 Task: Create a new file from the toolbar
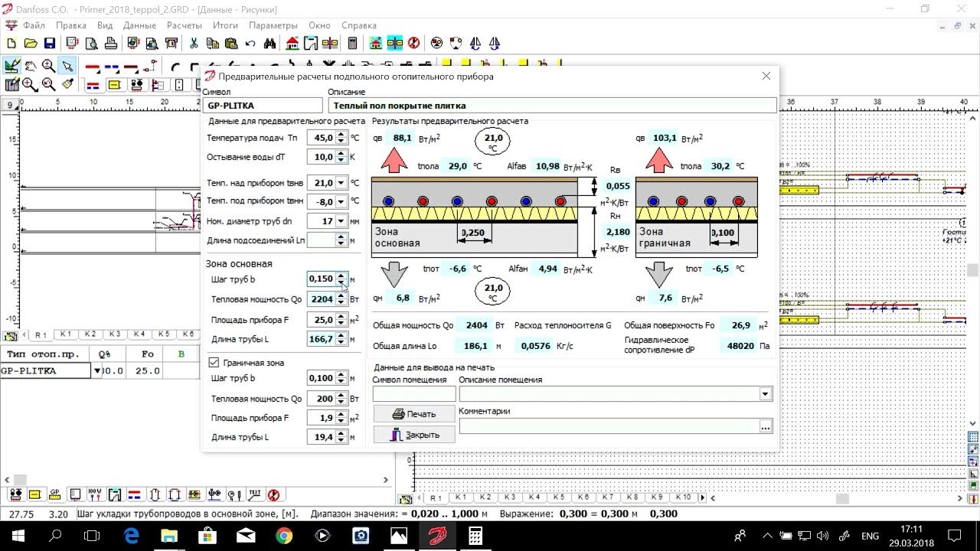pos(11,44)
